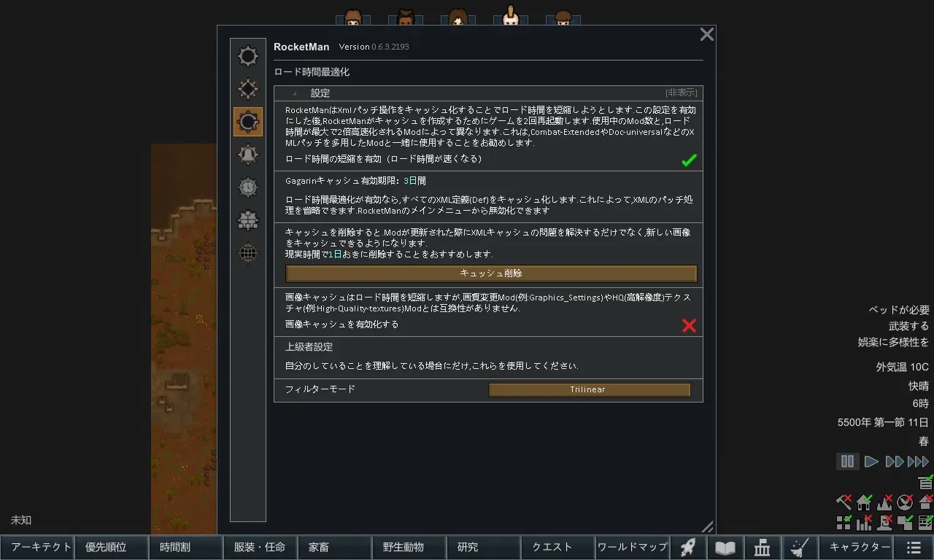934x560 pixels.
Task: Open the clock gear time settings icon
Action: (x=248, y=187)
